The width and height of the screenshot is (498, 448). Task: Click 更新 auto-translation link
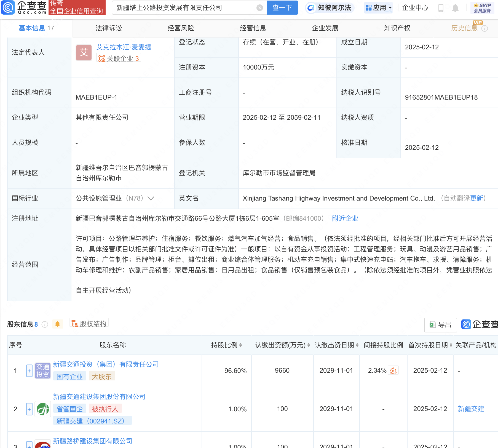(476, 198)
